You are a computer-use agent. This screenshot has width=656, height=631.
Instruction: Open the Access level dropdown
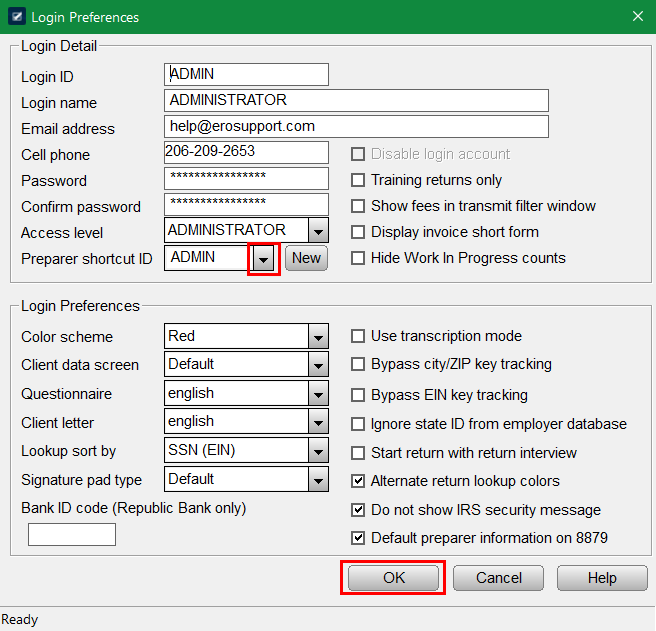pos(317,231)
